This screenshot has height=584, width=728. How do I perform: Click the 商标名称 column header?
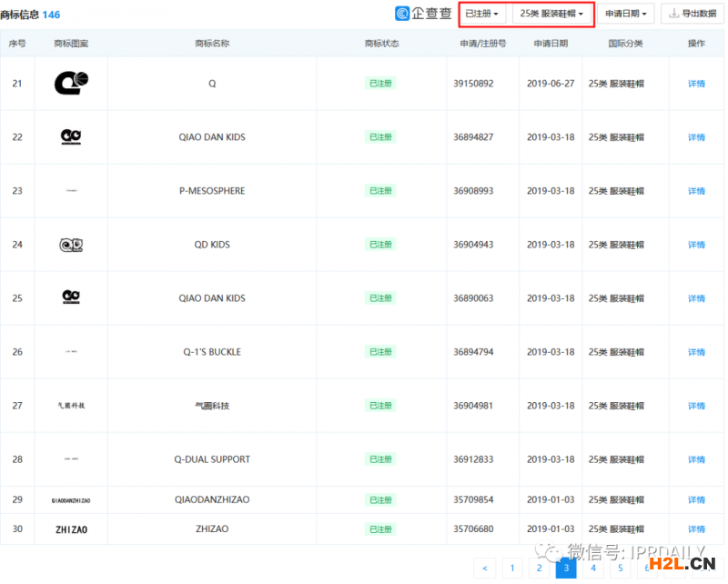(x=212, y=44)
